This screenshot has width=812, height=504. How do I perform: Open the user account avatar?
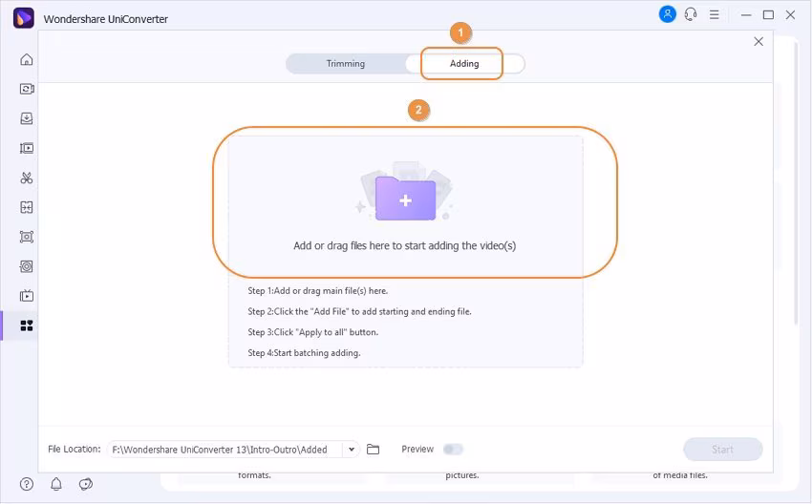(668, 14)
